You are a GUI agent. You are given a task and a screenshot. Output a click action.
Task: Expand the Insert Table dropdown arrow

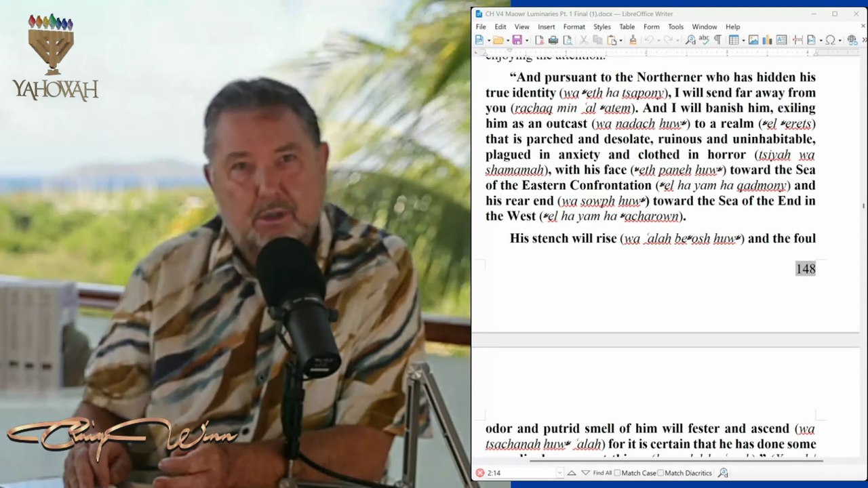click(743, 41)
